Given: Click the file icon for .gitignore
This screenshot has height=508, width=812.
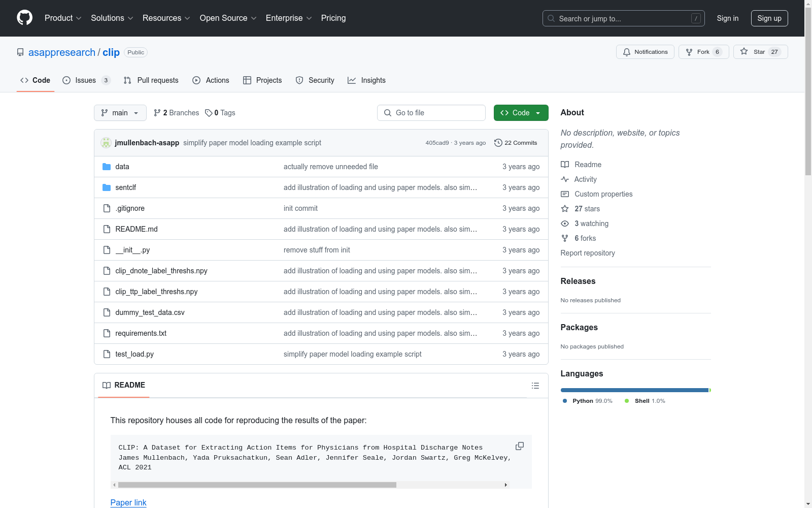Looking at the screenshot, I should pyautogui.click(x=107, y=208).
